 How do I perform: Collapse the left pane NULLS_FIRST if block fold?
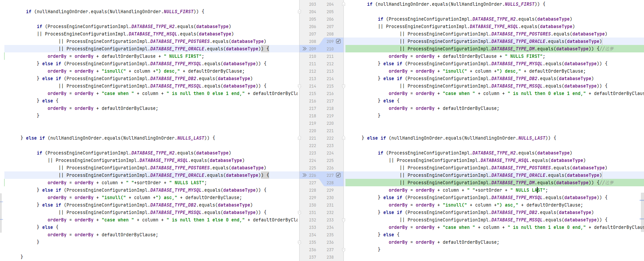tap(299, 11)
